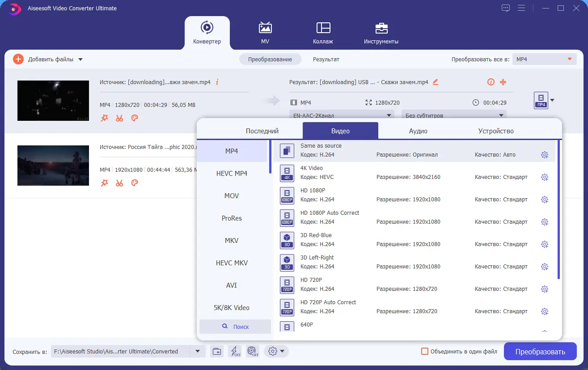Click the Поиск search button
This screenshot has width=588, height=370.
(x=235, y=326)
